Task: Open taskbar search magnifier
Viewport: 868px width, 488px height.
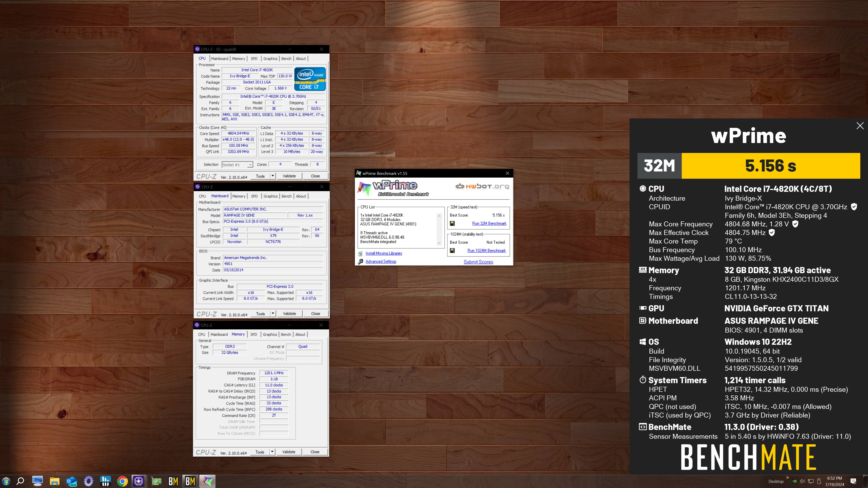Action: pos(20,481)
